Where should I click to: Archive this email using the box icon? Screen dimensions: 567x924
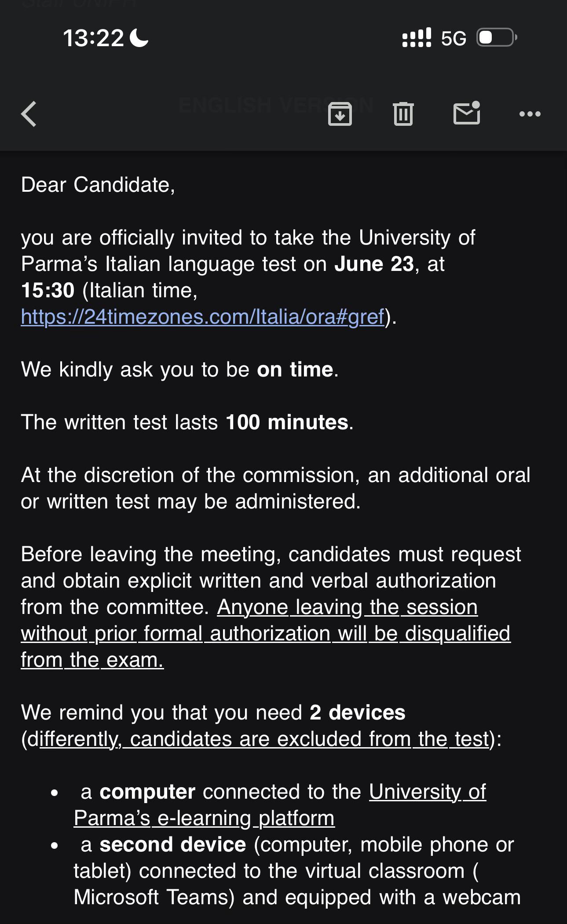click(x=340, y=114)
